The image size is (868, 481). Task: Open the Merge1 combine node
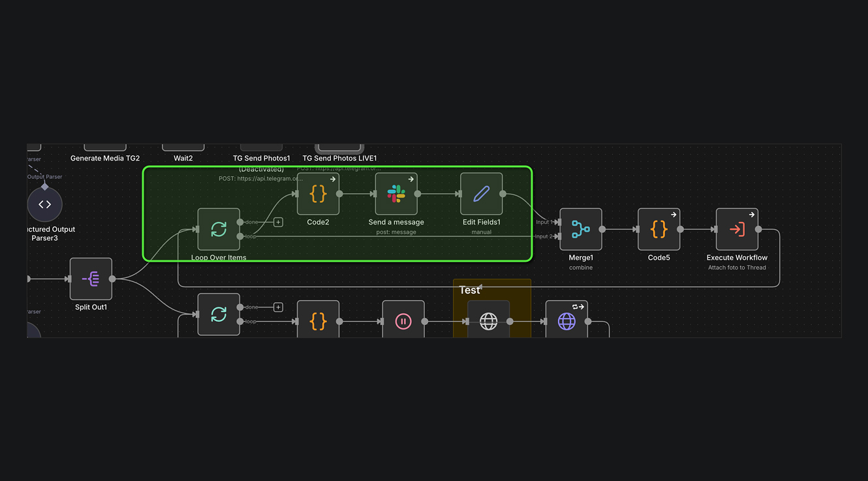click(x=580, y=229)
